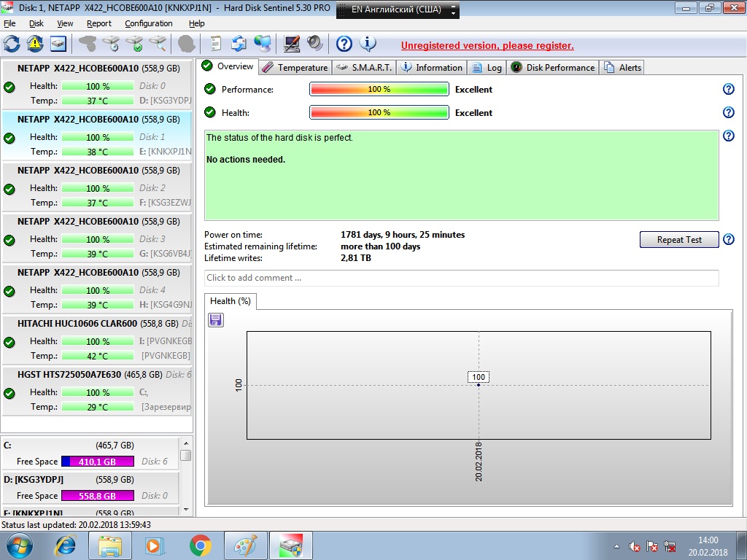Click the greyed round icon after disk tests

[186, 44]
